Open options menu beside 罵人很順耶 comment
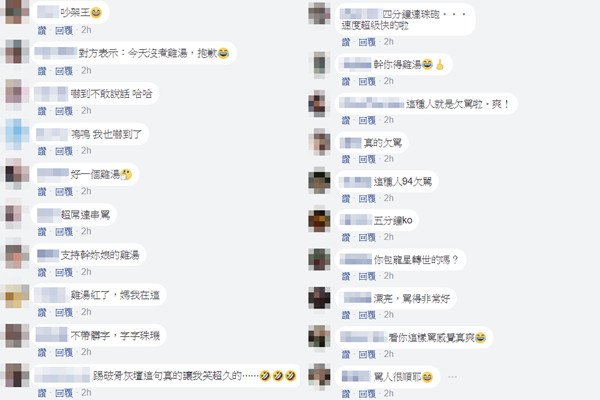Screen dimensions: 600x400 click(452, 377)
